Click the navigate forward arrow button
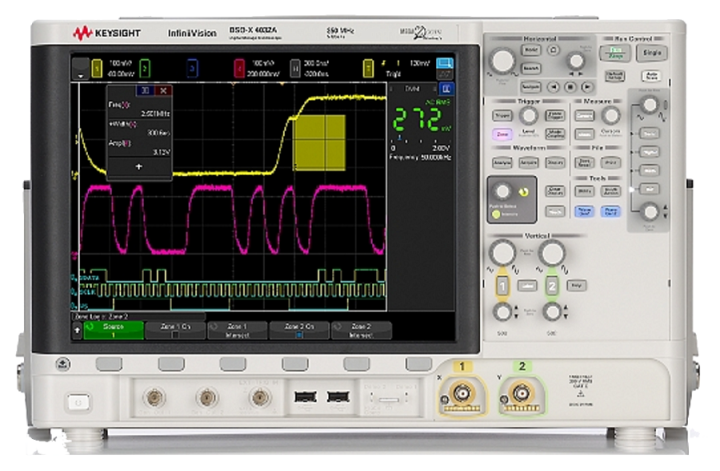720x471 pixels. (587, 87)
